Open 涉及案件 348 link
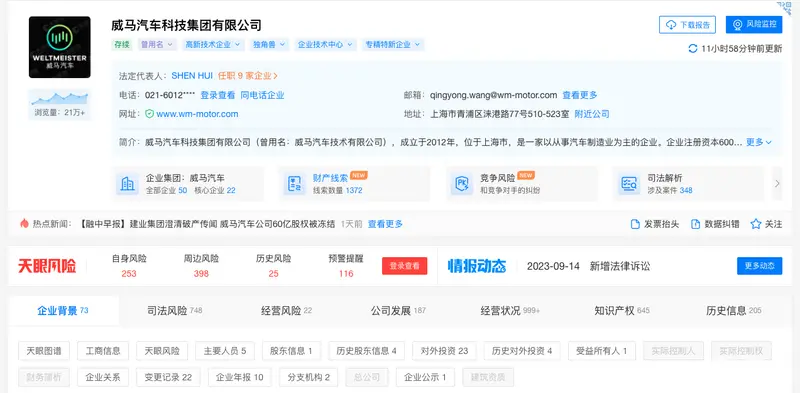Screen dimensions: 800x393 (670, 190)
